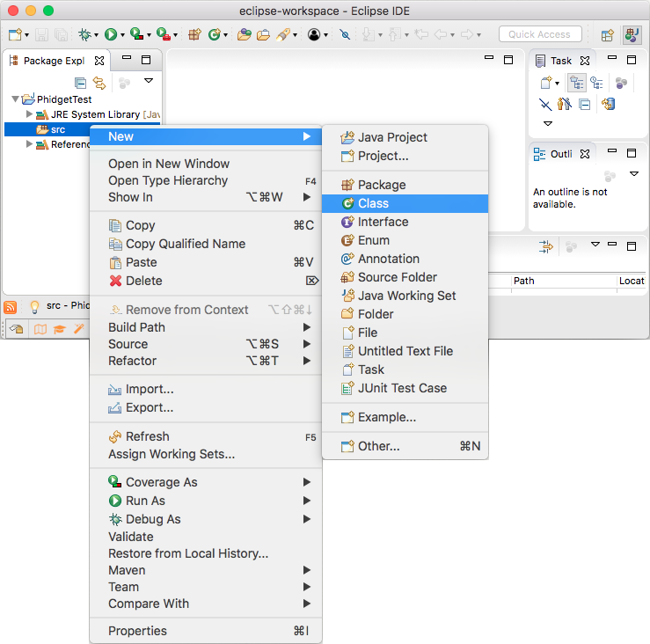This screenshot has height=644, width=650.
Task: Open the Run button dropdown arrow
Action: (x=122, y=35)
